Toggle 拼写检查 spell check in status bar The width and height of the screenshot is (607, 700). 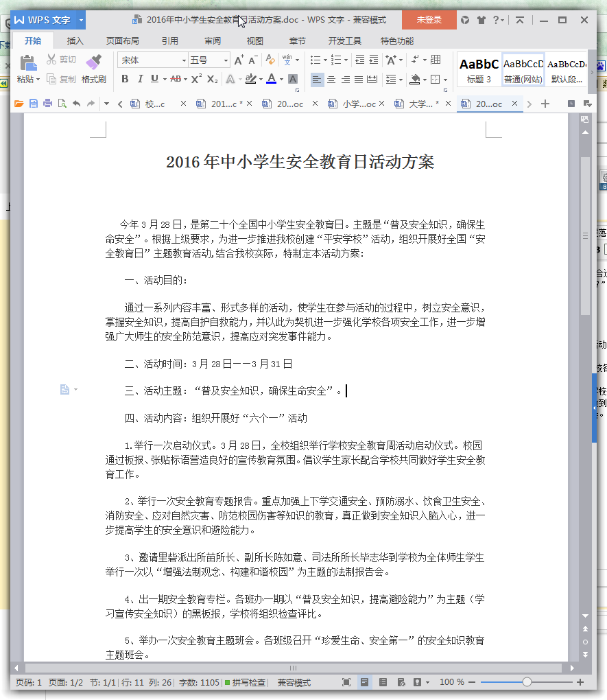click(x=245, y=682)
